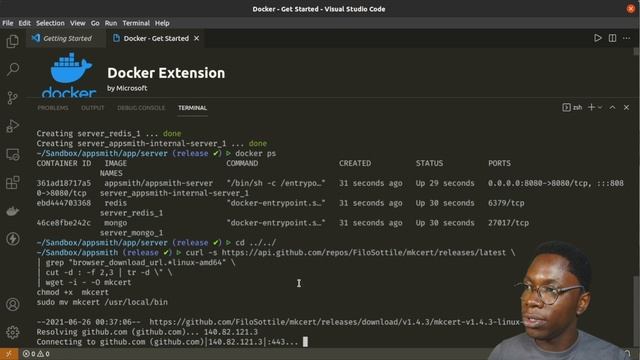This screenshot has width=640, height=360.
Task: Show errors and warnings in status bar
Action: (36, 354)
